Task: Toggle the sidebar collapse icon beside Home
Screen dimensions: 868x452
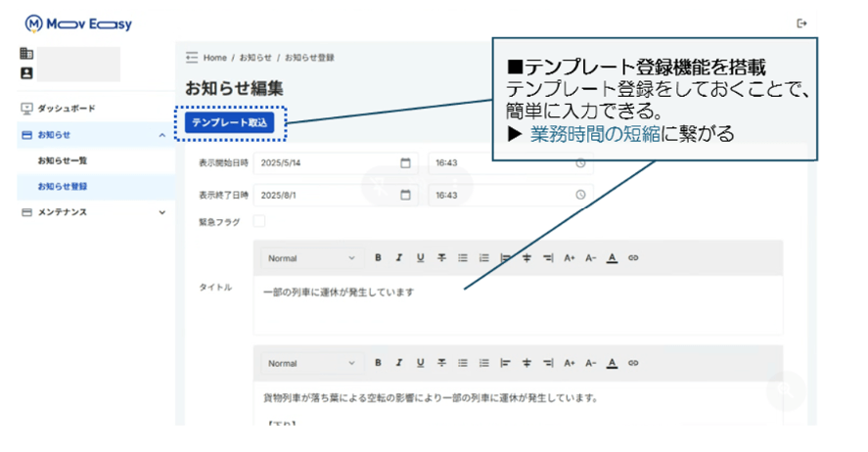Action: [192, 58]
